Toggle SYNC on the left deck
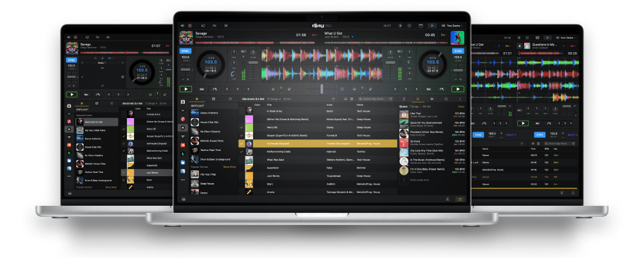Viewport: 644px width, 258px height. tap(185, 50)
